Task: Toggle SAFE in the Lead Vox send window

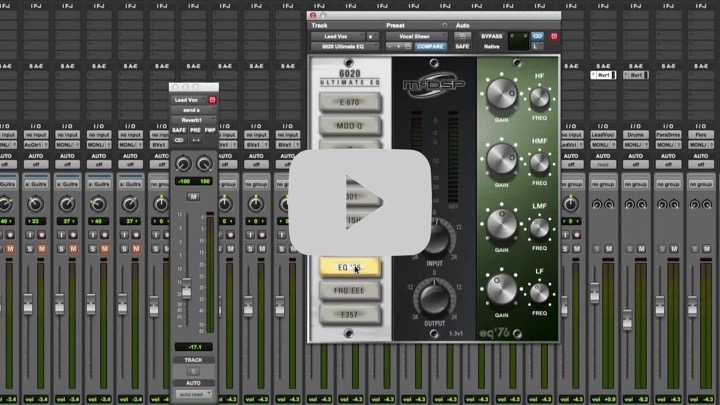Action: coord(179,130)
